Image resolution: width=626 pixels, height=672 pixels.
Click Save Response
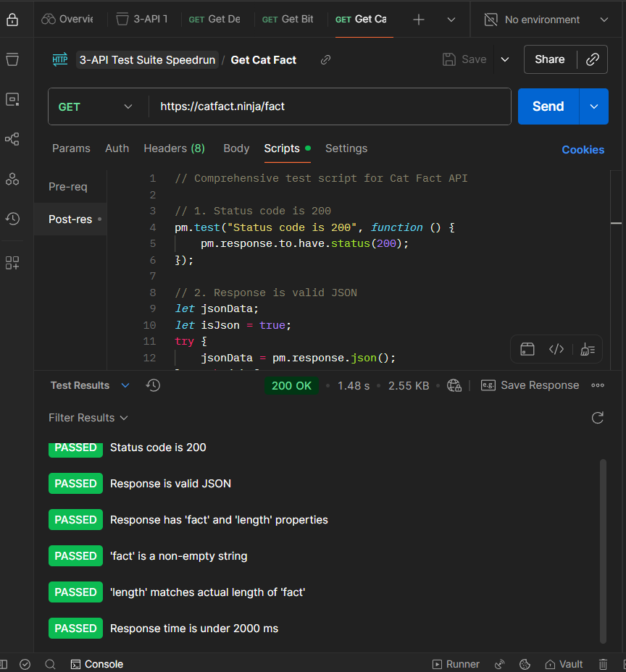(x=530, y=385)
